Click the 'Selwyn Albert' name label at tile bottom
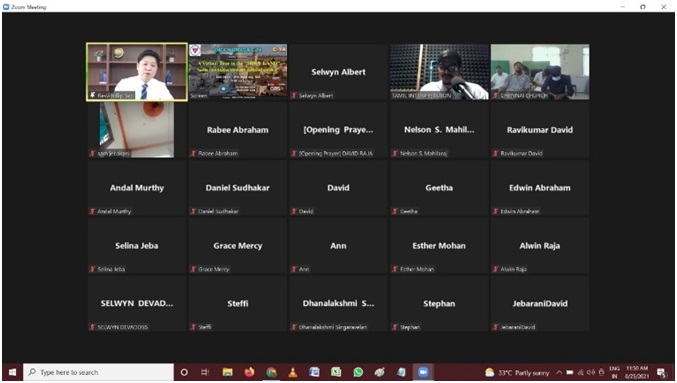The height and width of the screenshot is (383, 677). tap(316, 95)
